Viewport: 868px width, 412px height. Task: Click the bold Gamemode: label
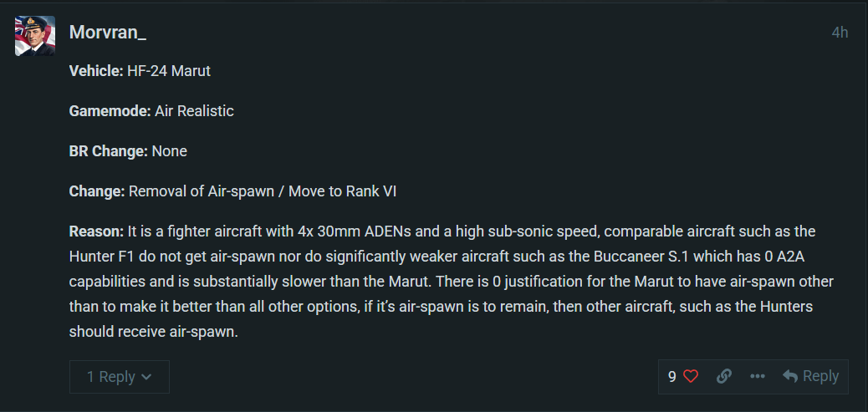(x=110, y=110)
